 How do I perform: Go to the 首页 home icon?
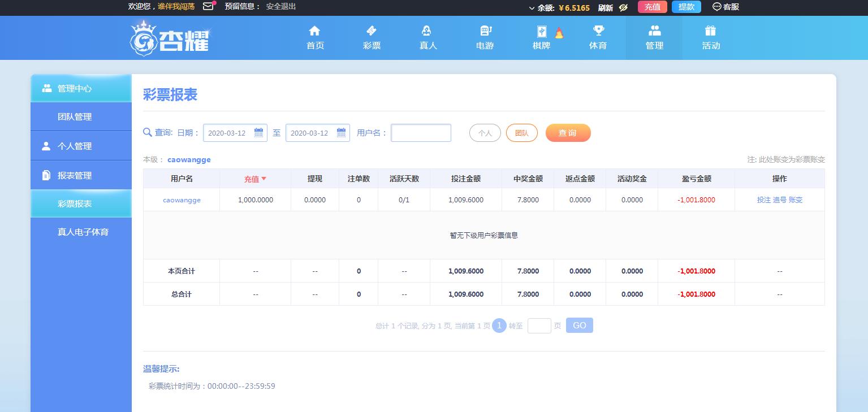[x=315, y=31]
